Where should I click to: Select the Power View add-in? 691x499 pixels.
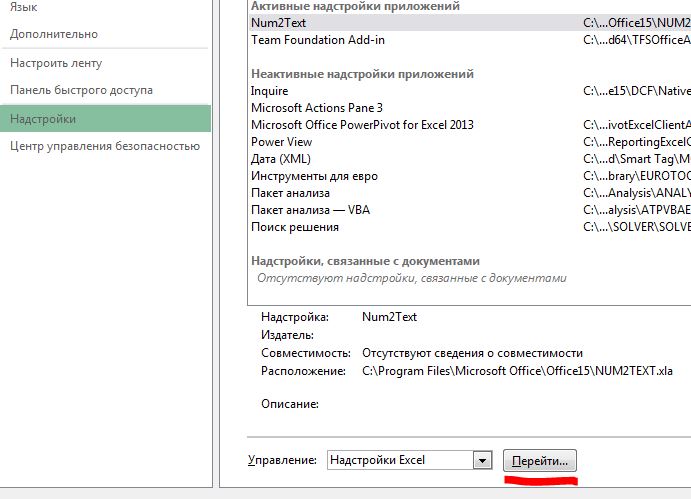tap(281, 142)
